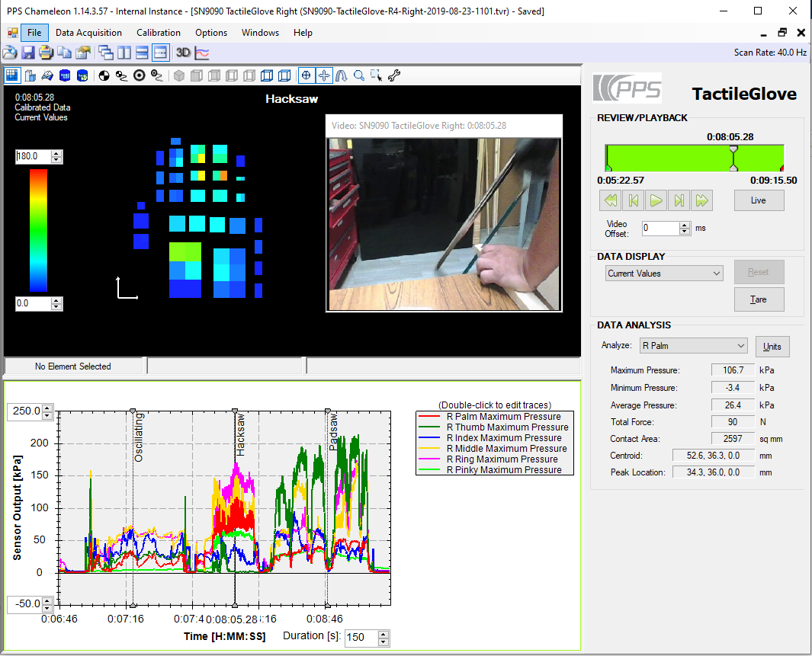Increase Video Offset with the up stepper

click(x=684, y=224)
